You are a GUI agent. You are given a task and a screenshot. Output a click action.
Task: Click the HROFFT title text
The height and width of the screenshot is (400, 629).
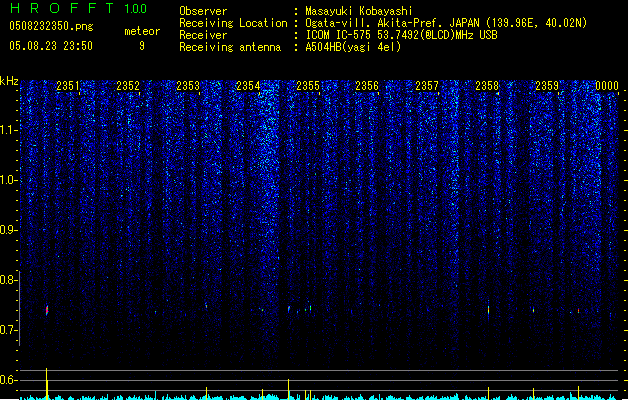pyautogui.click(x=62, y=8)
